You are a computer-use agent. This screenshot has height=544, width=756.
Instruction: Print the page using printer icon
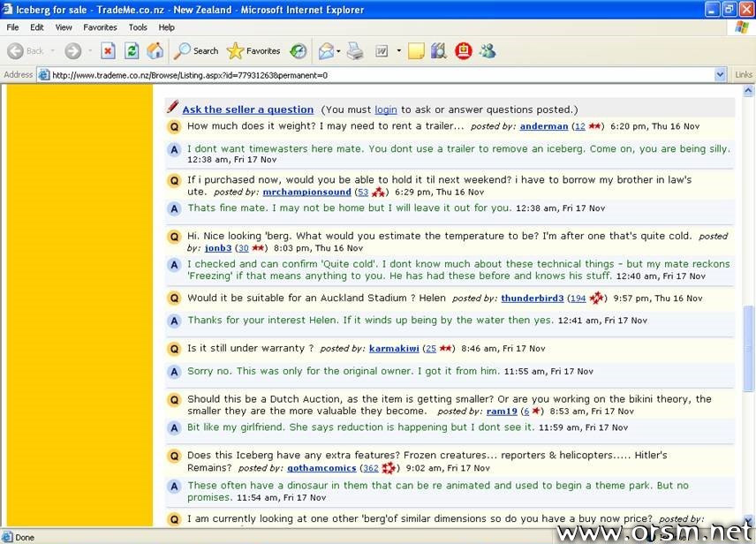(355, 50)
